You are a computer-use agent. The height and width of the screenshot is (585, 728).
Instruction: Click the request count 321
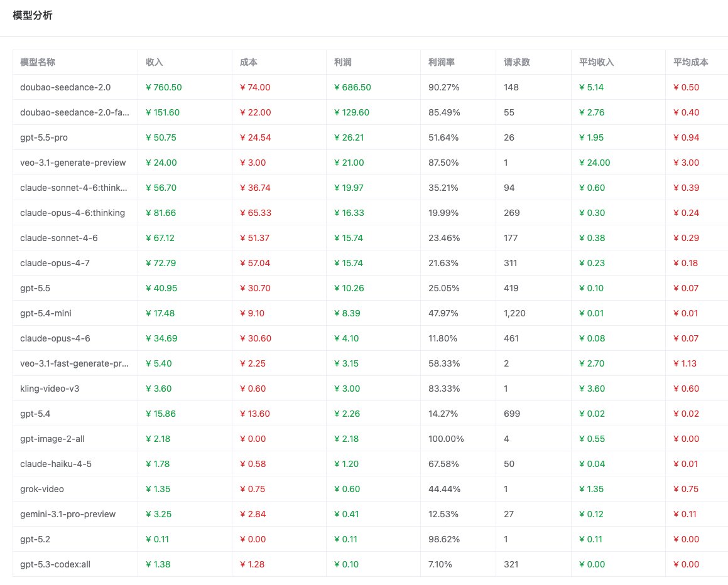pos(511,564)
